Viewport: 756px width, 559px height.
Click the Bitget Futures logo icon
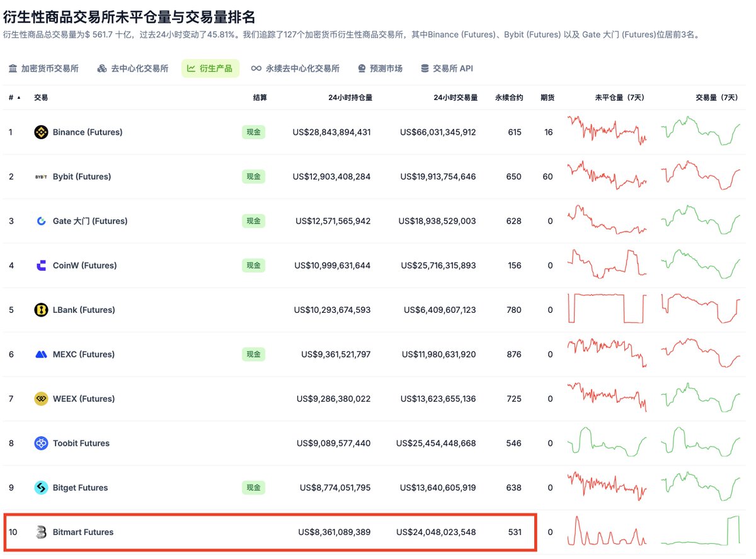click(41, 487)
